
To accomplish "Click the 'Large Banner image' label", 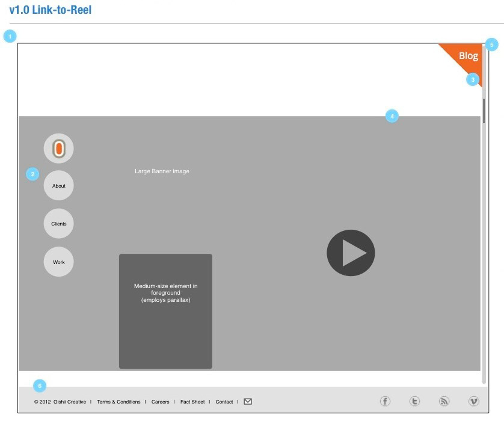I will (x=162, y=171).
